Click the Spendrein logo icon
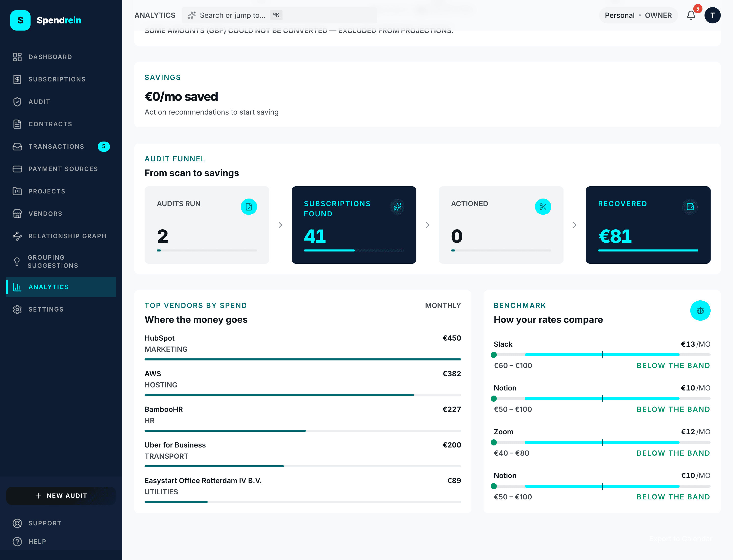This screenshot has height=560, width=733. (x=20, y=20)
